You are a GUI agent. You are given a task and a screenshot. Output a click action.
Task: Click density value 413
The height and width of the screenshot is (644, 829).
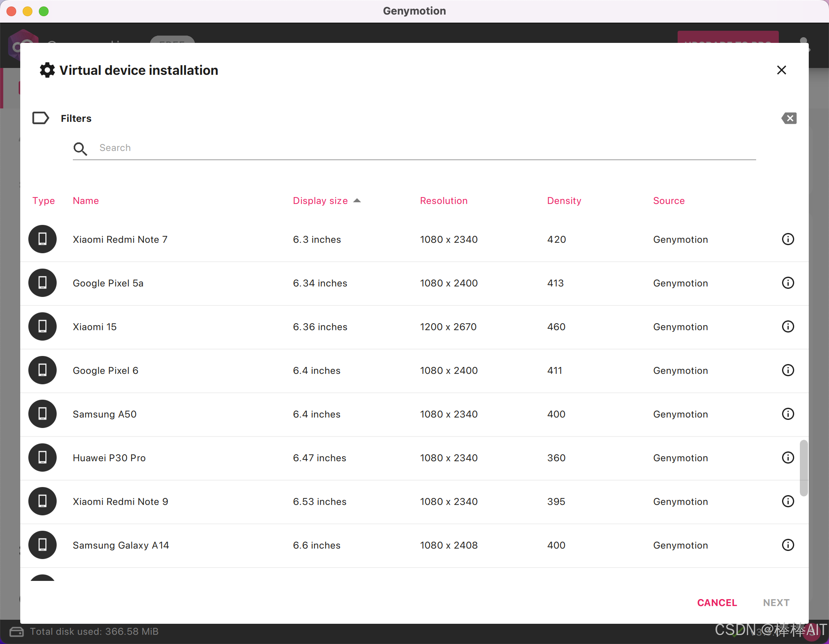coord(555,283)
